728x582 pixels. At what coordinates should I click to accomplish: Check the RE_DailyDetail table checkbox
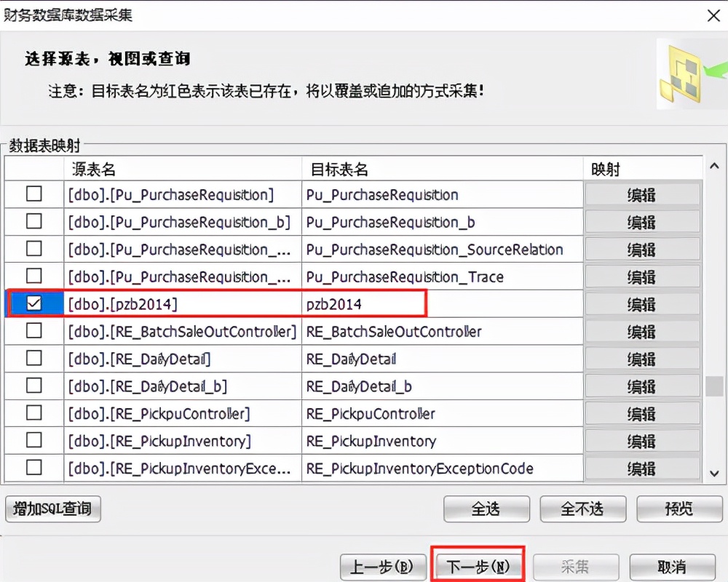(x=33, y=359)
